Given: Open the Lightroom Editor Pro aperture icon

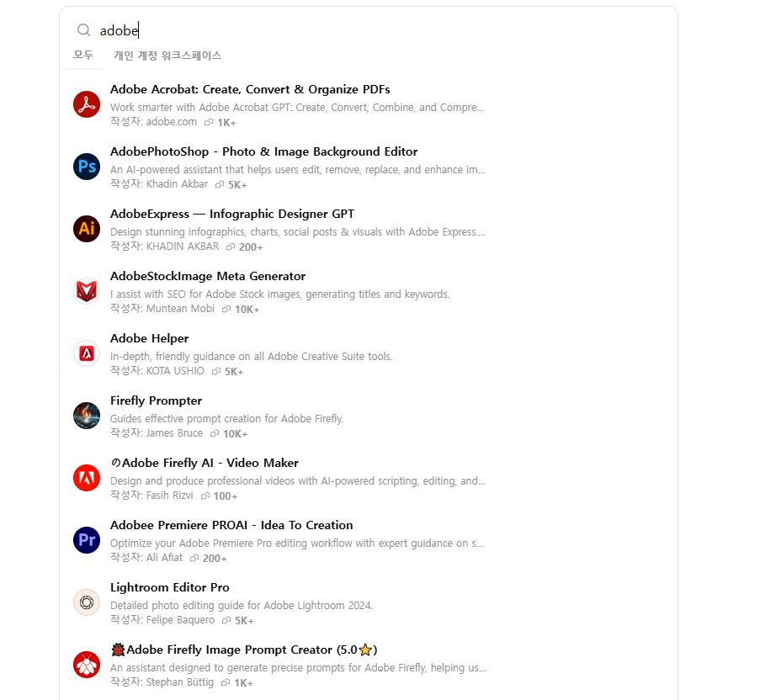Looking at the screenshot, I should click(87, 602).
